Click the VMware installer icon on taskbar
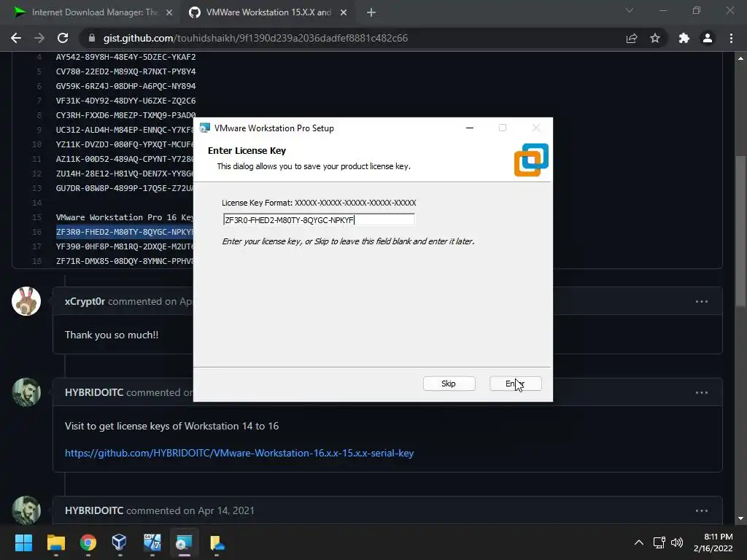 (x=184, y=542)
